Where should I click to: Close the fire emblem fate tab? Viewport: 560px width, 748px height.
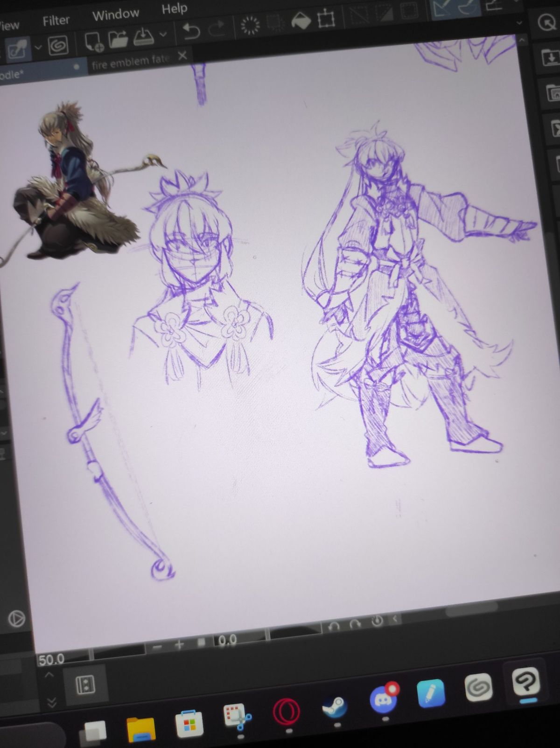tap(182, 56)
